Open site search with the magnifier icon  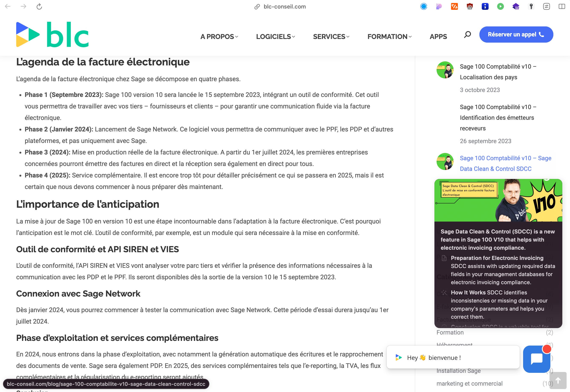coord(467,34)
